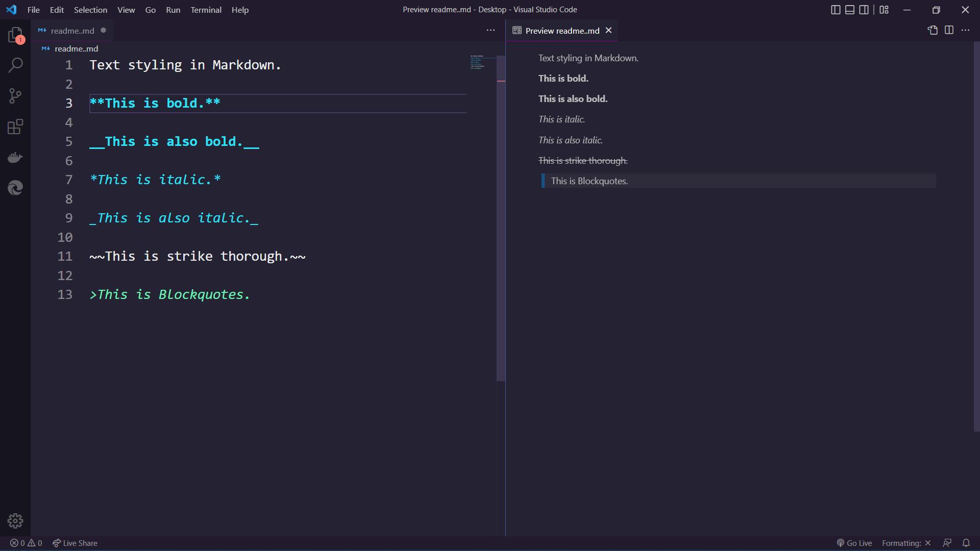Show errors and warnings in status bar
980x551 pixels.
26,543
